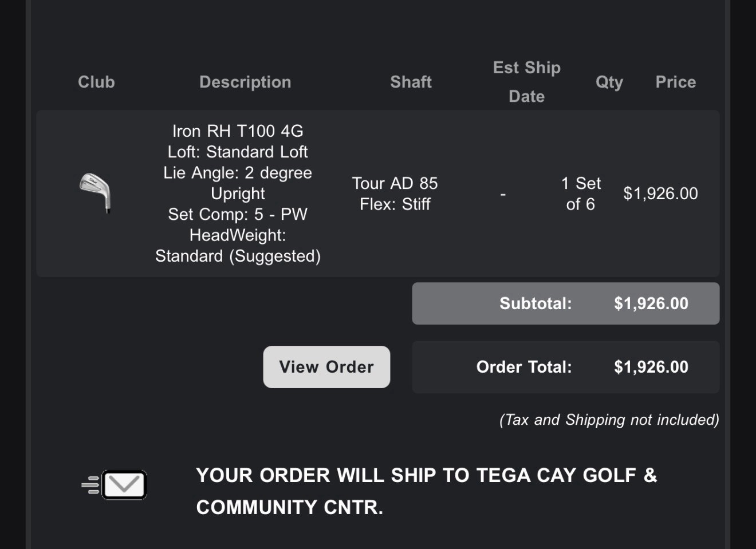The height and width of the screenshot is (549, 756).
Task: Click the View Order button
Action: [x=326, y=367]
